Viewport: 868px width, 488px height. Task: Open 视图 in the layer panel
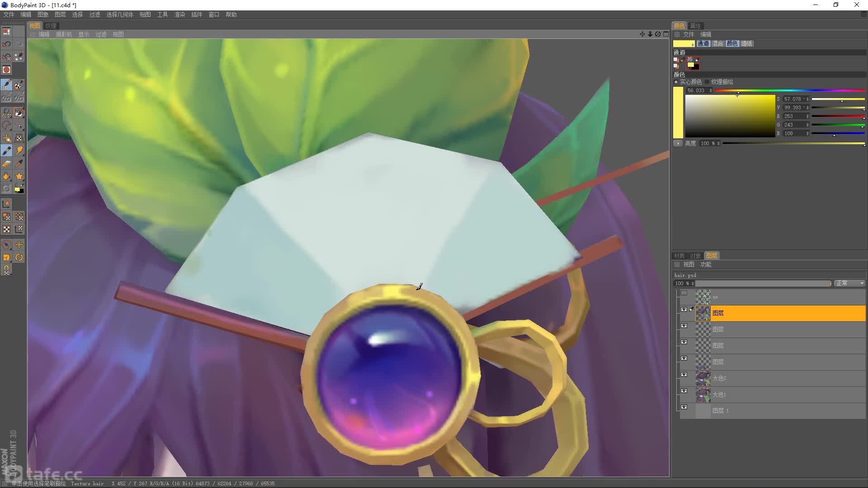pyautogui.click(x=689, y=264)
